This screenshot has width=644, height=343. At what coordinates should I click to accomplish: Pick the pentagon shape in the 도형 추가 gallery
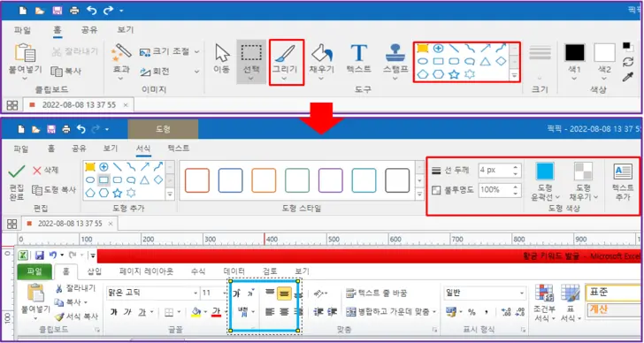(90, 193)
